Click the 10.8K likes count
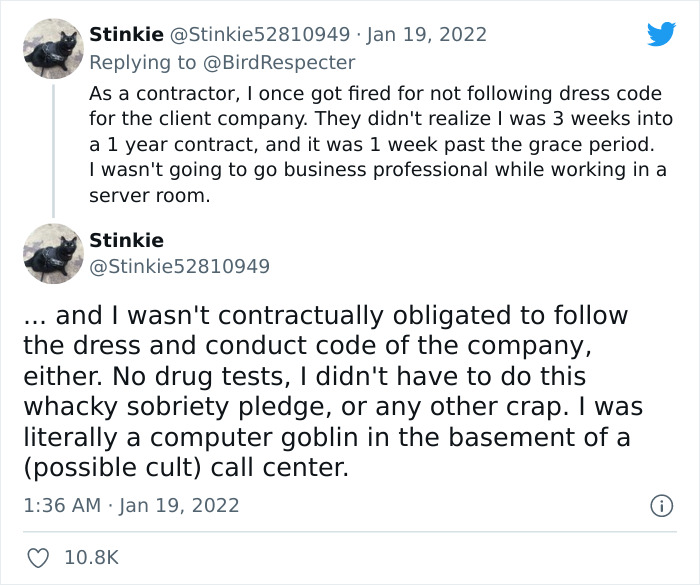Screen dimensions: 700x585 93,558
